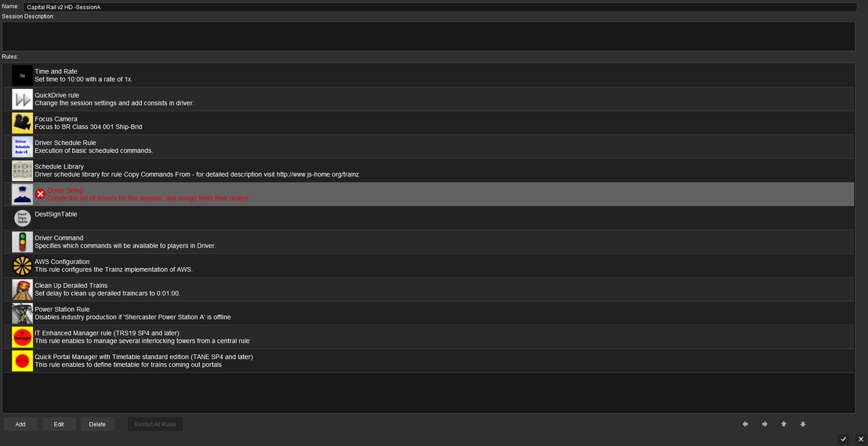Click the session Name input field
Viewport: 868px width, 446px height.
point(439,7)
